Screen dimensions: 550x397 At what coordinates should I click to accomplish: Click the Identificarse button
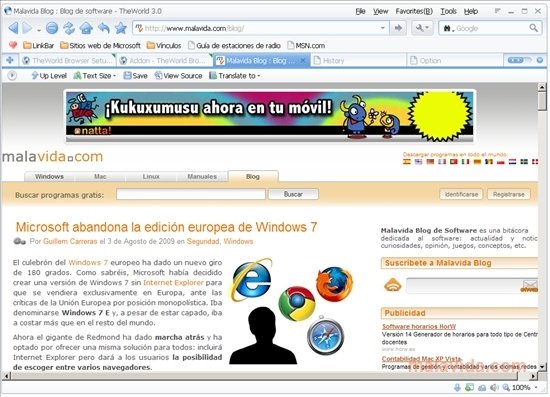pos(461,194)
